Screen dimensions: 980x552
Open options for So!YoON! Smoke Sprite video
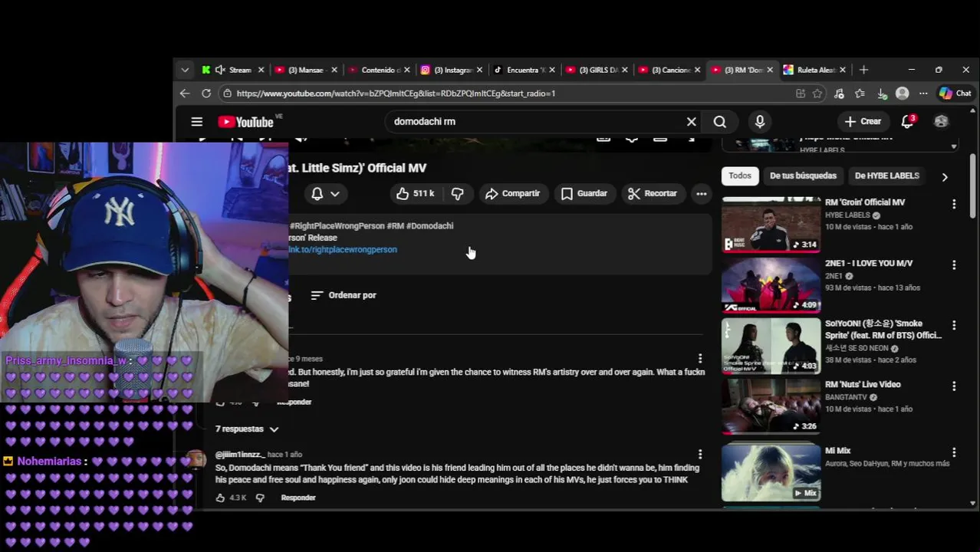(x=954, y=325)
